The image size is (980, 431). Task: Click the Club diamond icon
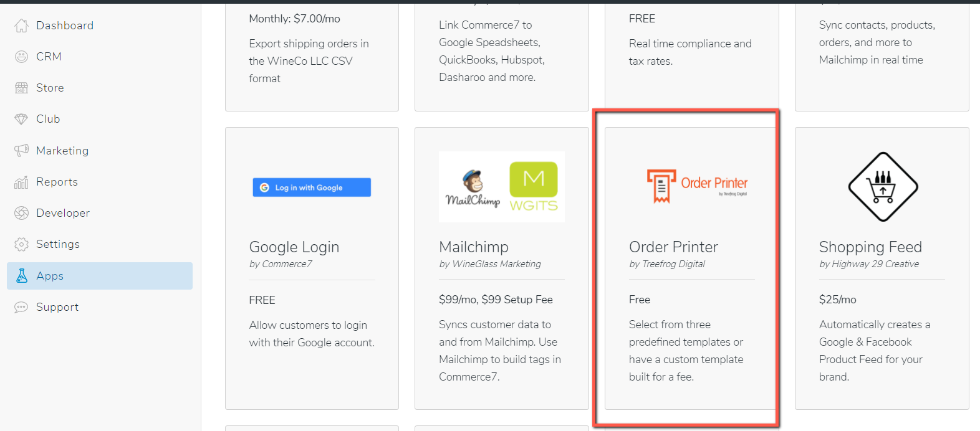click(22, 119)
